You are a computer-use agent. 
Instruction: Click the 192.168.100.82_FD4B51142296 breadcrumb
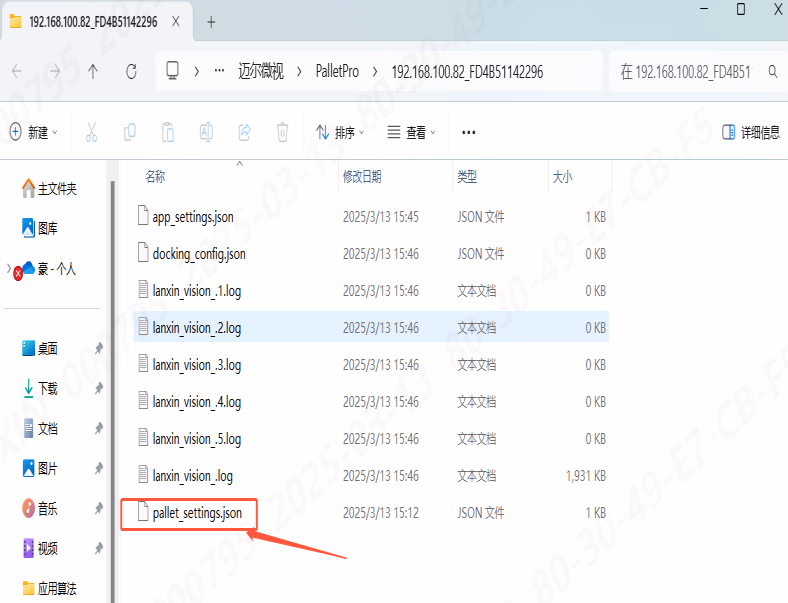click(x=467, y=72)
